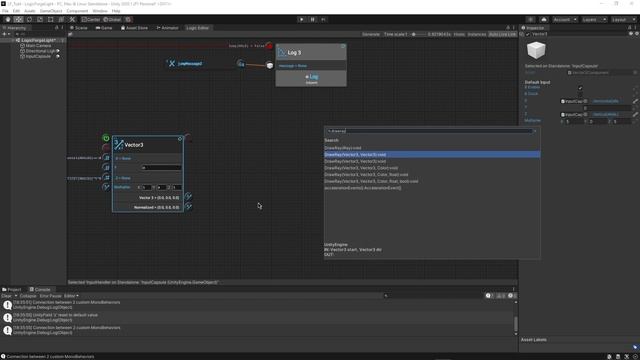Select Directional Light in Hierarchy

click(39, 51)
